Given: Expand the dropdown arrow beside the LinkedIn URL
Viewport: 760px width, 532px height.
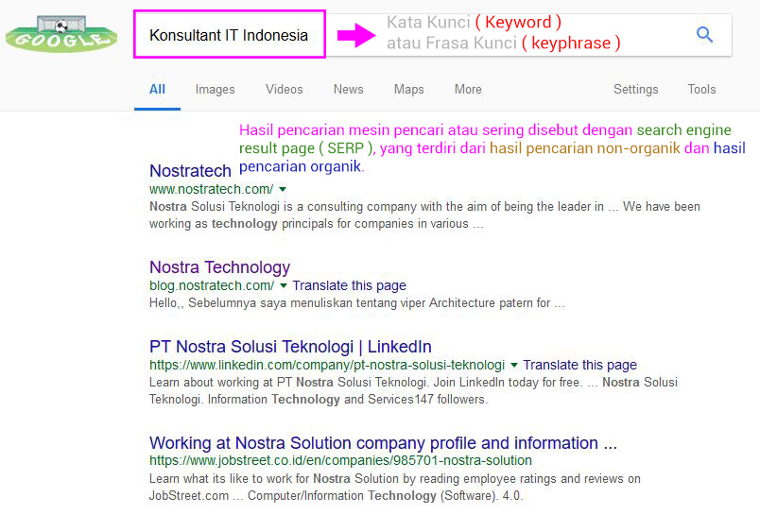Looking at the screenshot, I should click(514, 366).
